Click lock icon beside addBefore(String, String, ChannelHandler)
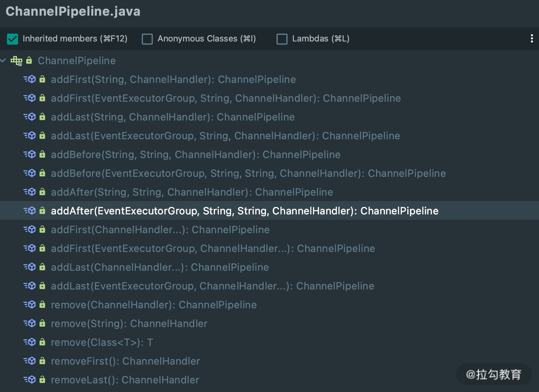The image size is (539, 392). [x=42, y=155]
